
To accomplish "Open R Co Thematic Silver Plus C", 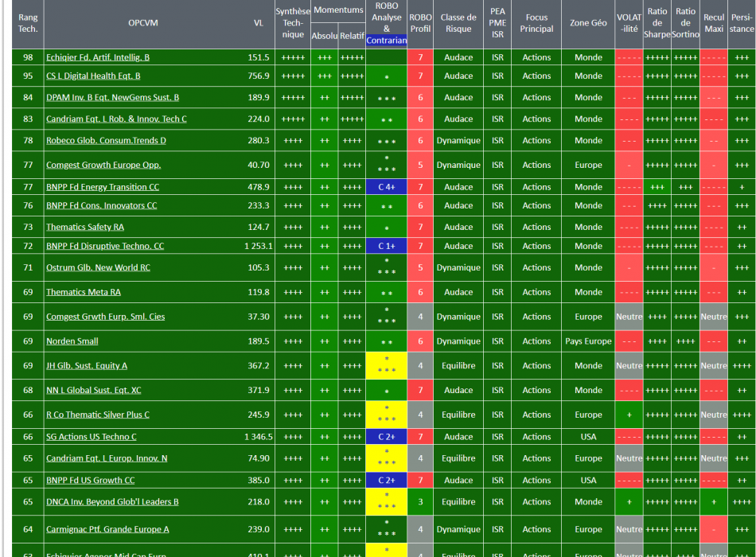I will tap(98, 415).
